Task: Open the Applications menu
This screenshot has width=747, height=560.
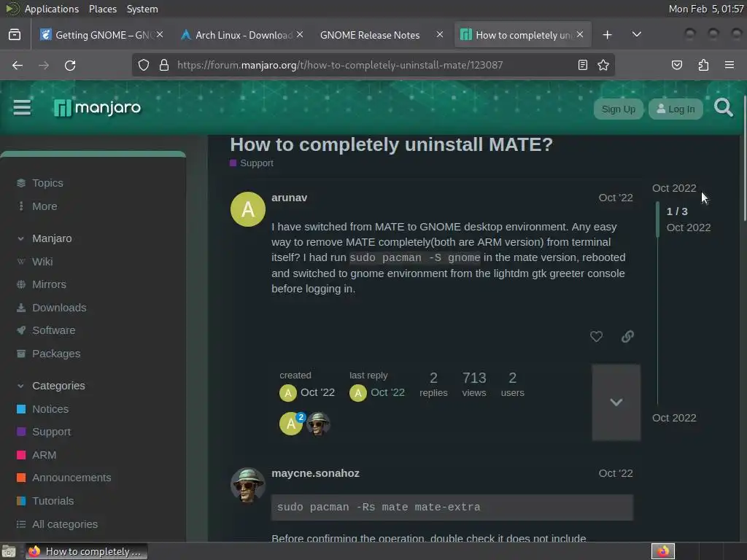Action: click(52, 9)
